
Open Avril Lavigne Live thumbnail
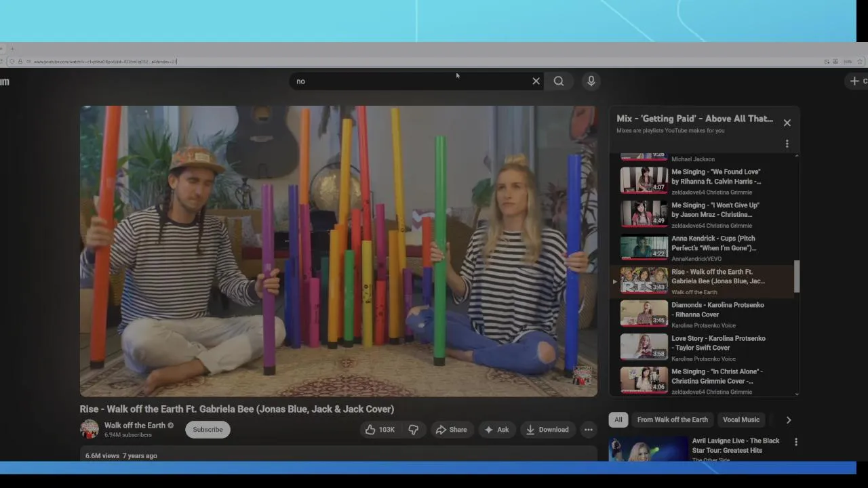pyautogui.click(x=648, y=449)
